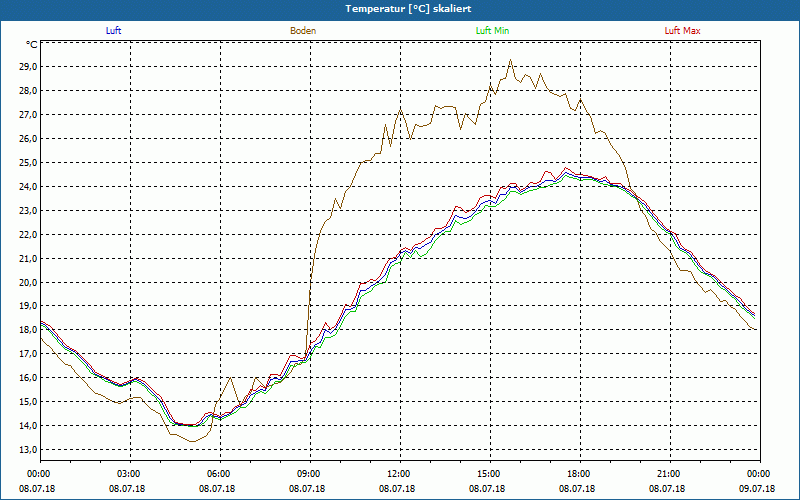Click the 27,0 y-axis value
Image resolution: width=800 pixels, height=500 pixels.
[28, 115]
